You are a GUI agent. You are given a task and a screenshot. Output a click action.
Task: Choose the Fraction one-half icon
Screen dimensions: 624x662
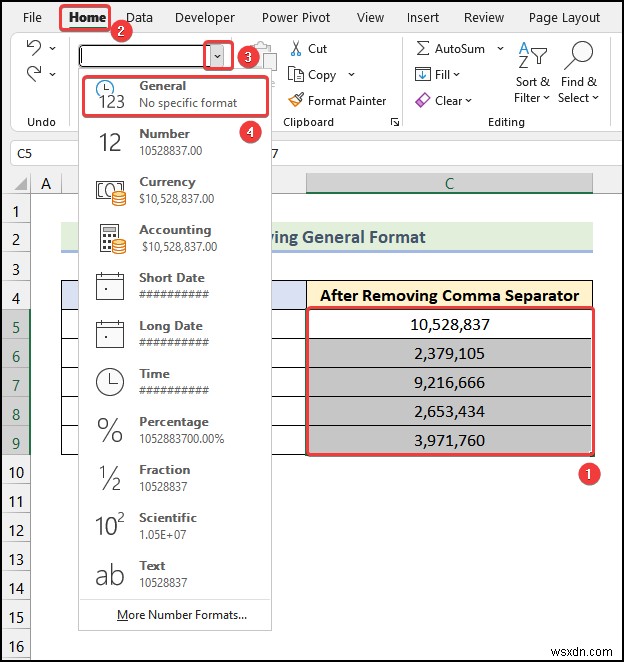(x=110, y=478)
